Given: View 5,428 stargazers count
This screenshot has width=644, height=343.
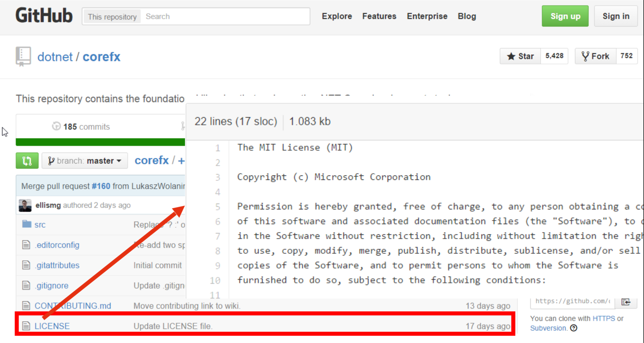Looking at the screenshot, I should (x=554, y=56).
